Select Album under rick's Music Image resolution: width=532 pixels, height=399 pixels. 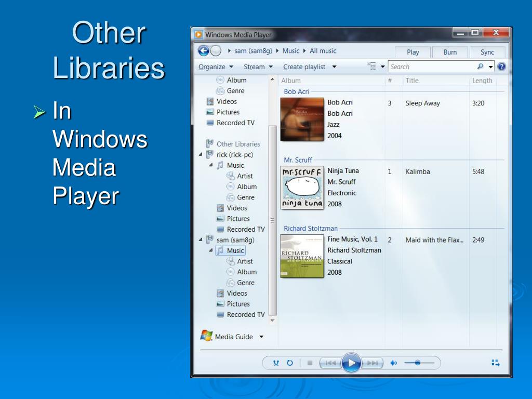(242, 187)
